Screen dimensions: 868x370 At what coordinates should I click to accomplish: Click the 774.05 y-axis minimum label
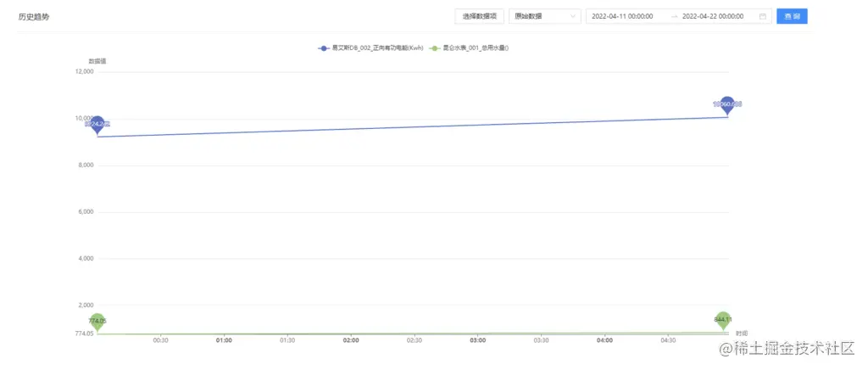tap(85, 334)
